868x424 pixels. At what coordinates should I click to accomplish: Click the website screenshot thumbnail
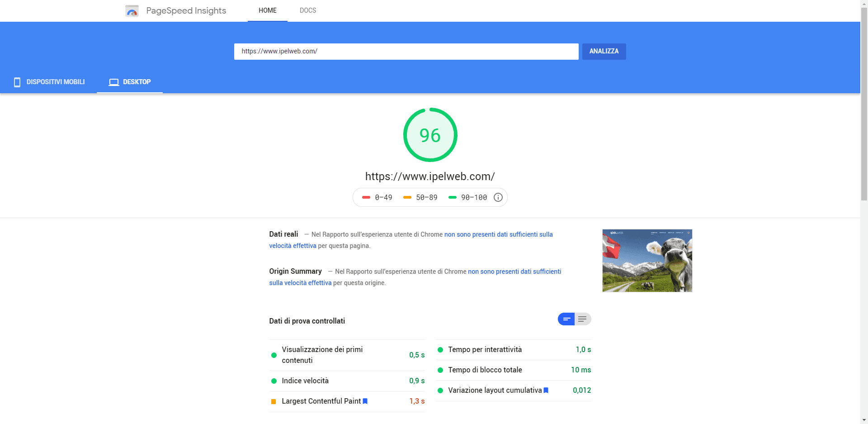point(647,261)
